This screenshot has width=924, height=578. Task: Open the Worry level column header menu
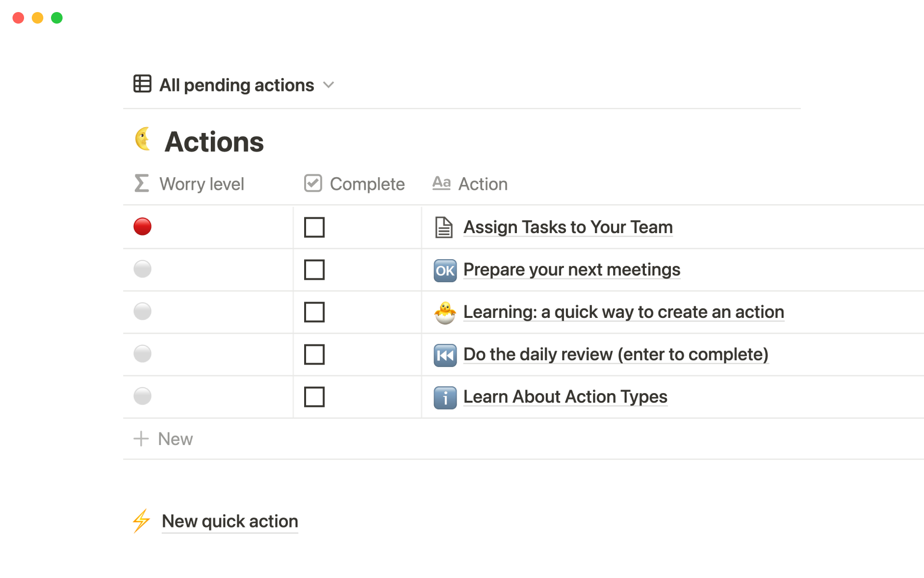click(202, 184)
